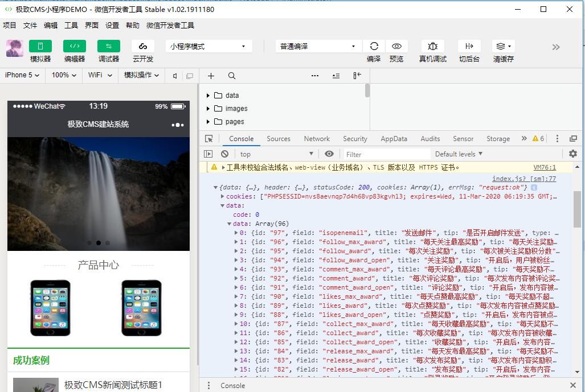585x392 pixels.
Task: Click the undock devtools window icon
Action: [x=573, y=139]
